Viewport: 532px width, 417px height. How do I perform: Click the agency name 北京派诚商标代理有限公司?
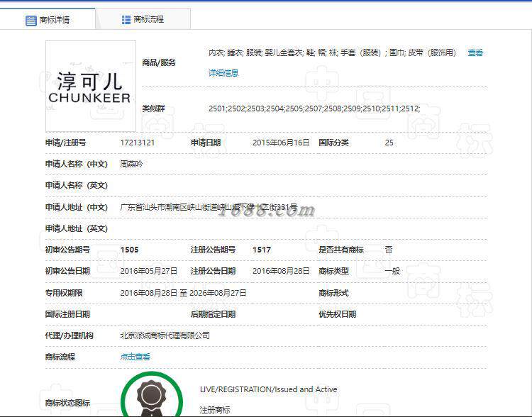pyautogui.click(x=165, y=335)
